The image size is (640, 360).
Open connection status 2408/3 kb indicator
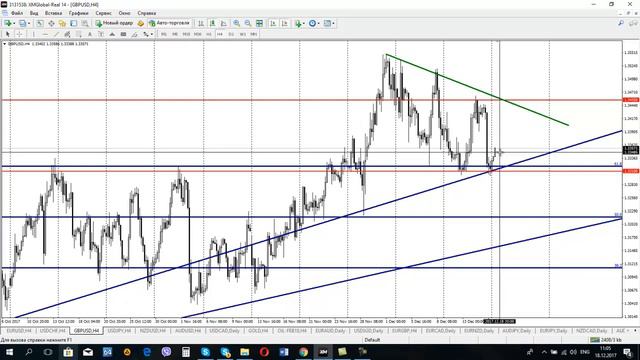[607, 340]
